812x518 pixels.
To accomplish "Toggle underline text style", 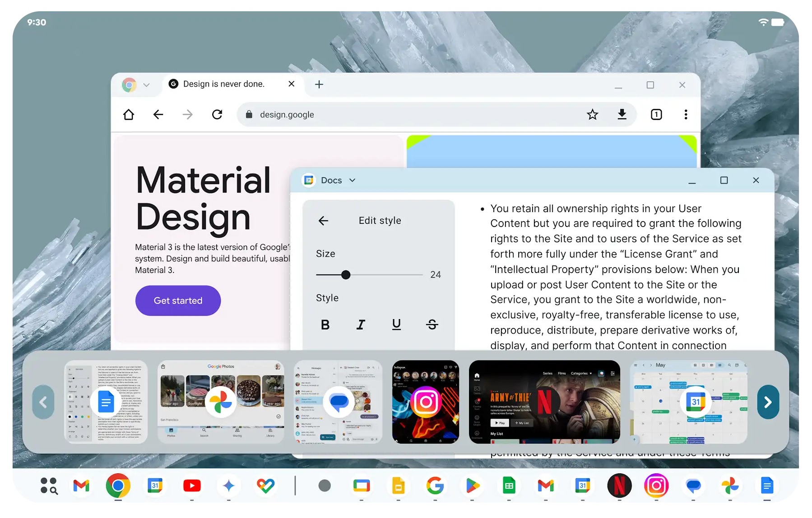I will 396,324.
